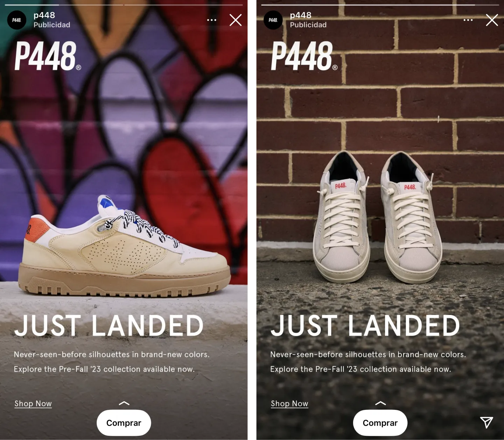Close the right story ad
This screenshot has width=504, height=440.
(x=492, y=20)
